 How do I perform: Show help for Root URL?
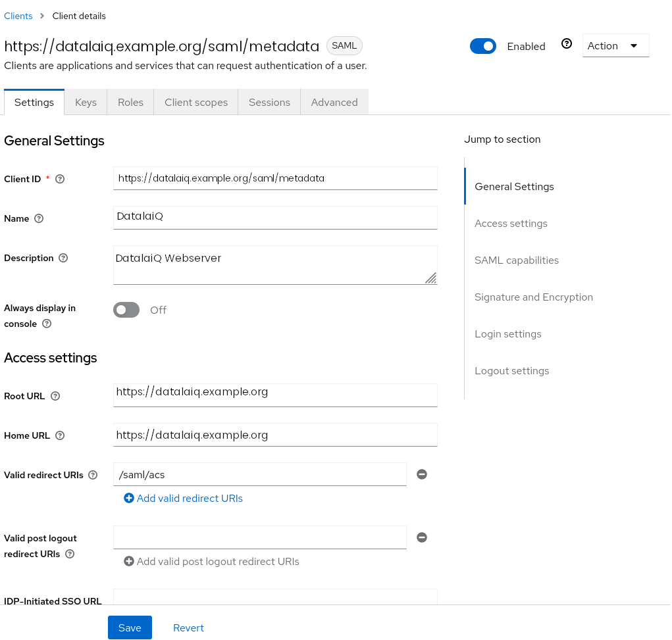pos(55,396)
